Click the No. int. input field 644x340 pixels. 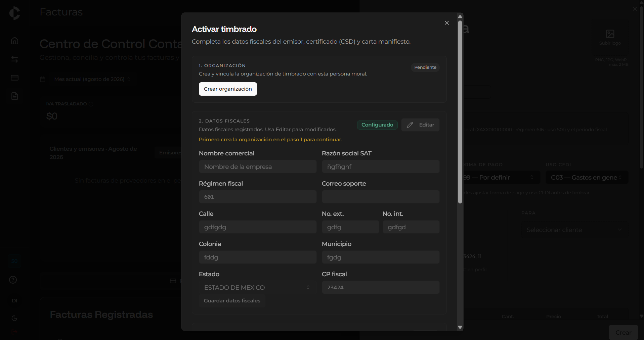click(411, 227)
